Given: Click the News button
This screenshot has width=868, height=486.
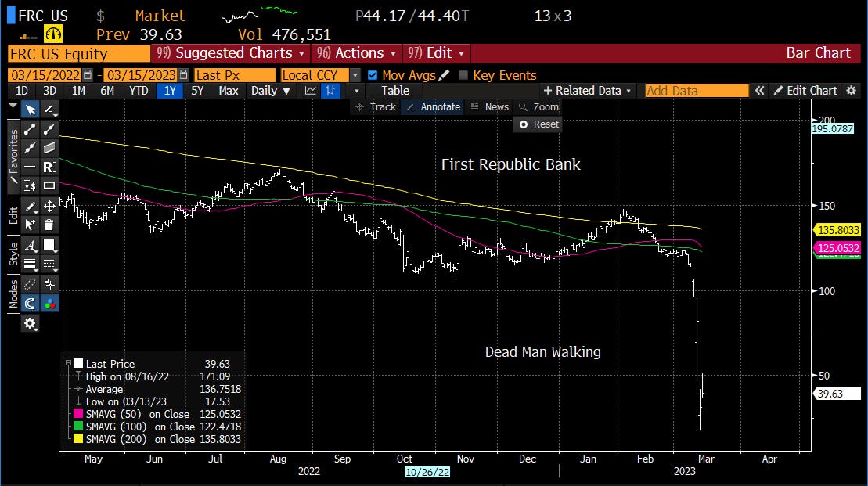Looking at the screenshot, I should pos(490,107).
